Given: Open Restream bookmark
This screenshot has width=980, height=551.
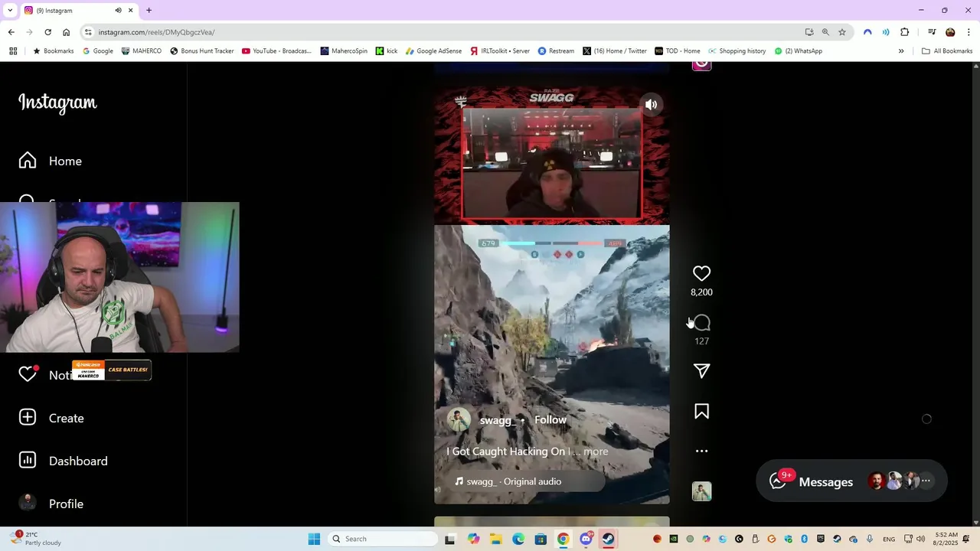Looking at the screenshot, I should pyautogui.click(x=556, y=51).
